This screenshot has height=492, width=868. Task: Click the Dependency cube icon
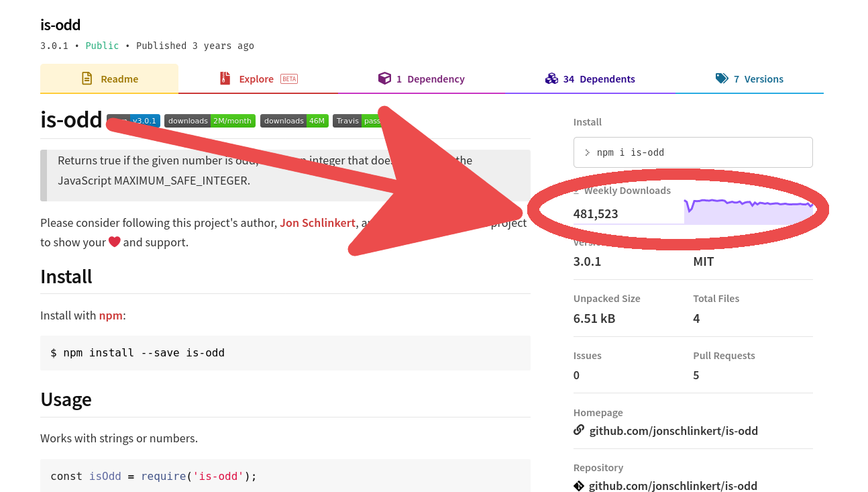coord(384,79)
